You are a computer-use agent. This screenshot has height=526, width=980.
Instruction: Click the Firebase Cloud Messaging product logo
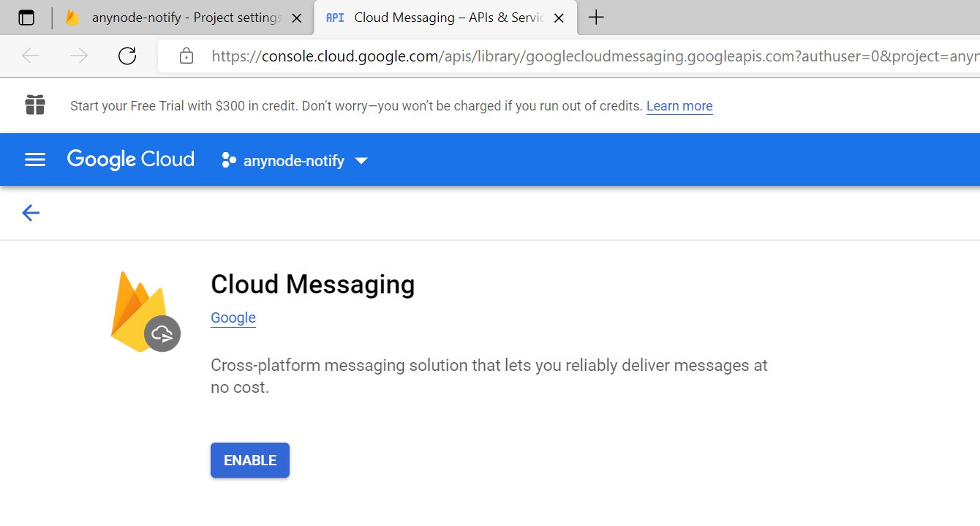145,313
